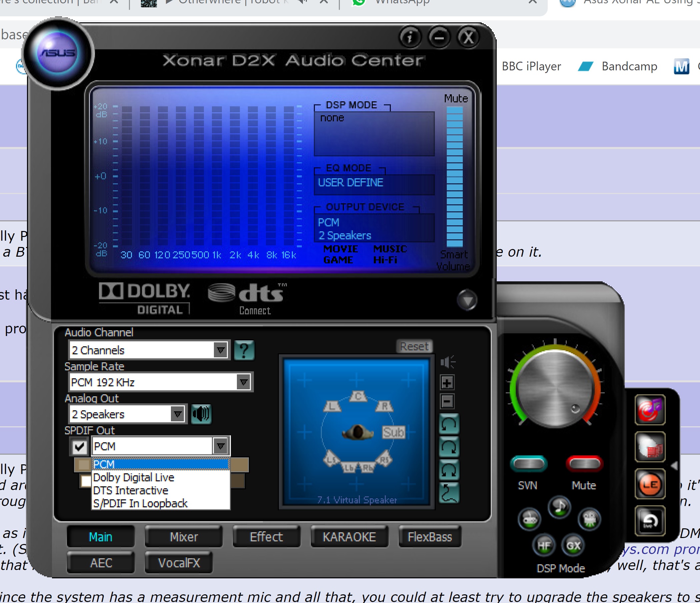Open the VocalFX tab
The image size is (700, 603).
(179, 563)
